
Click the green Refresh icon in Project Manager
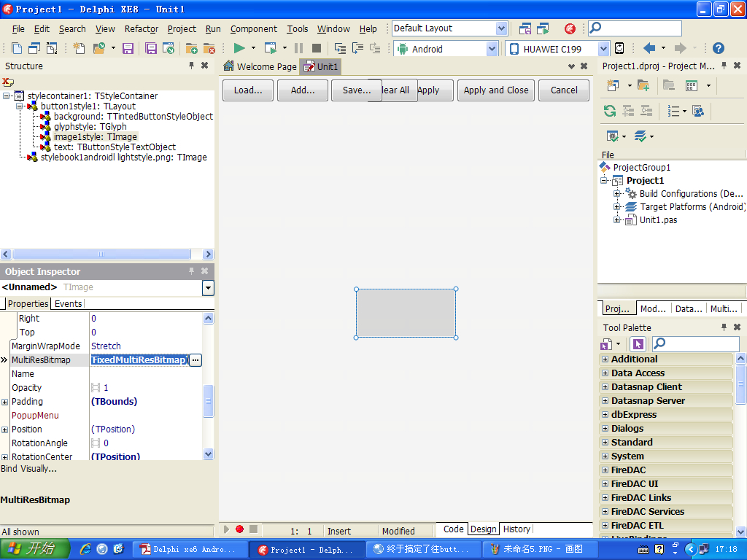tap(609, 111)
